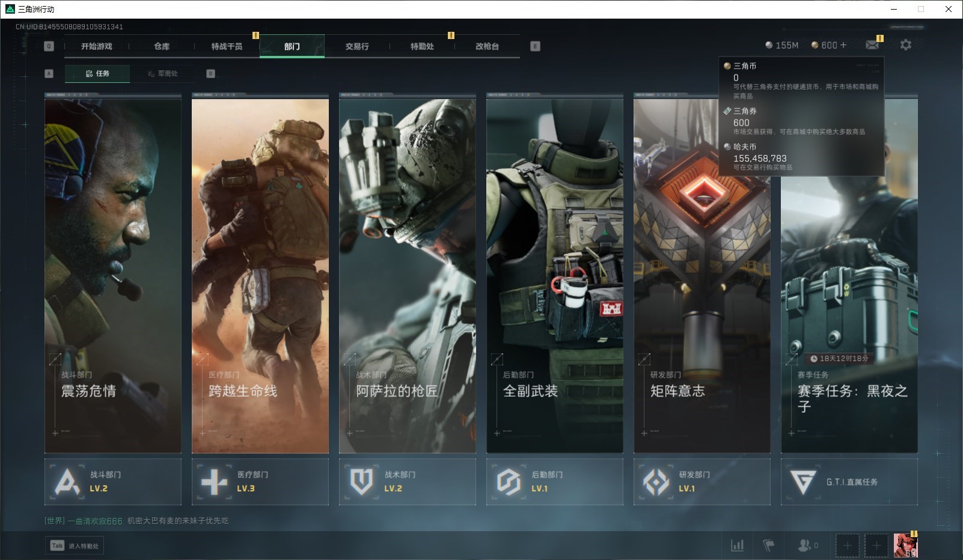
Task: Click the 战术部门 shield icon
Action: point(361,482)
